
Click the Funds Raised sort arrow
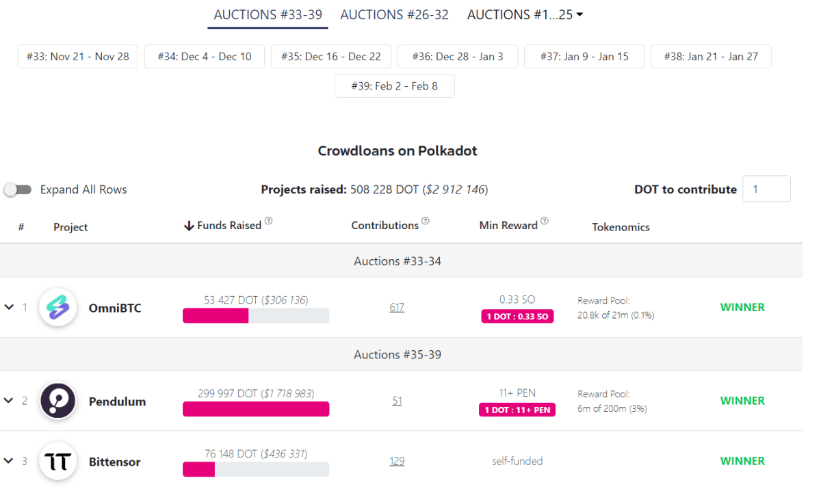(x=189, y=226)
